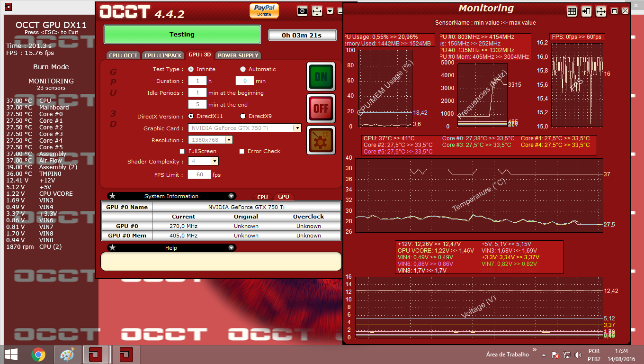644x364 pixels.
Task: Open the Windows Start button
Action: point(11,355)
